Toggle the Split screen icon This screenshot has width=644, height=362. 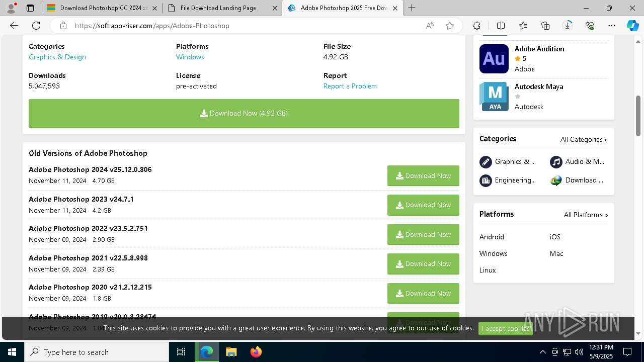pos(501,26)
